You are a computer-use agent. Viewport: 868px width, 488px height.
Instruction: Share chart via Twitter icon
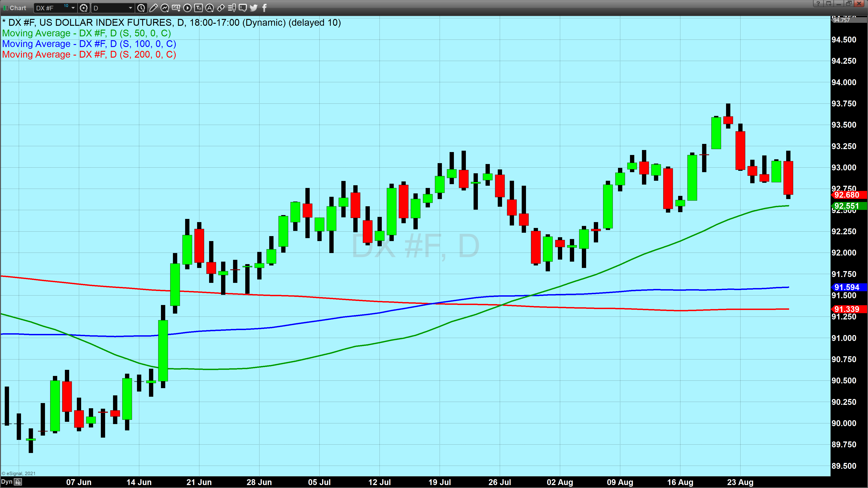(254, 8)
